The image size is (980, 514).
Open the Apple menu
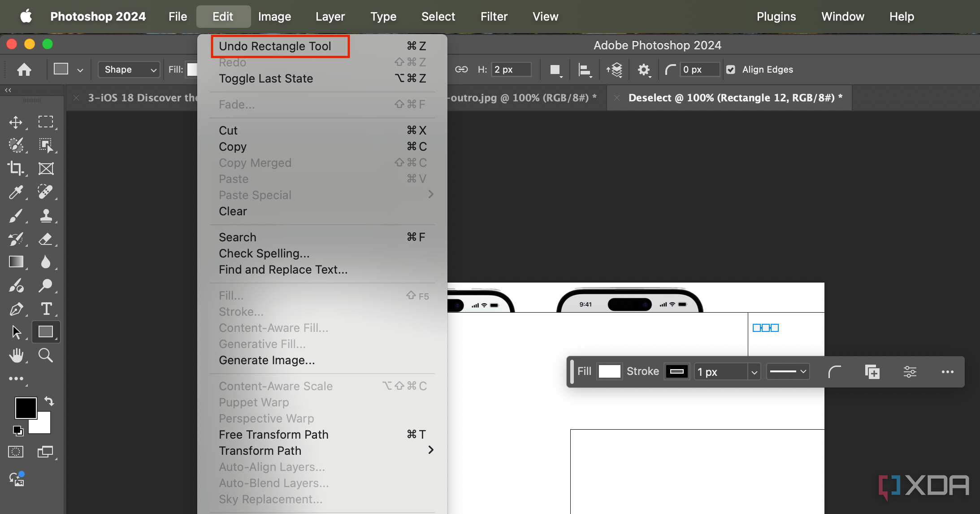(x=26, y=17)
